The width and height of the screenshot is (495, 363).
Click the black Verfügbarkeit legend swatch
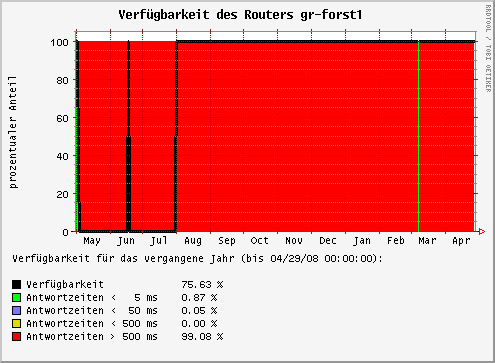point(16,284)
